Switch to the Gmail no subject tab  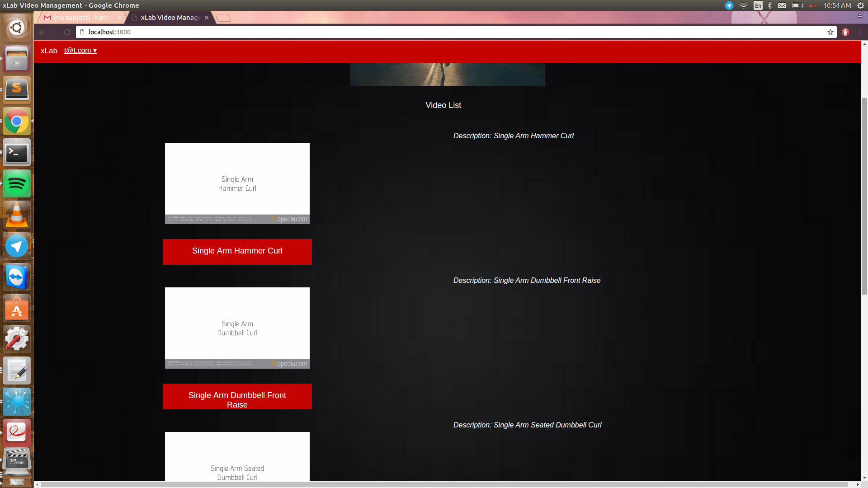[81, 18]
